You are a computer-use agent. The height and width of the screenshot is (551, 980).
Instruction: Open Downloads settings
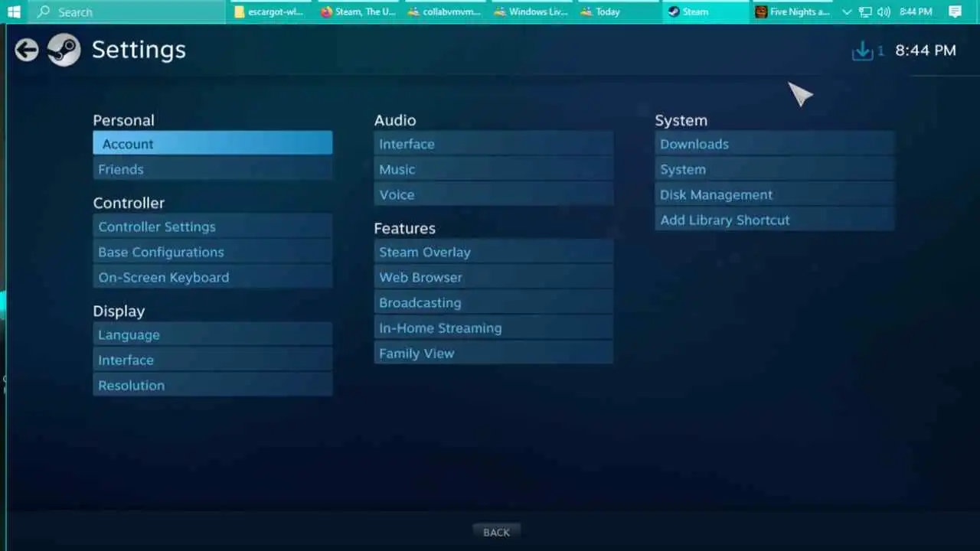click(x=775, y=144)
